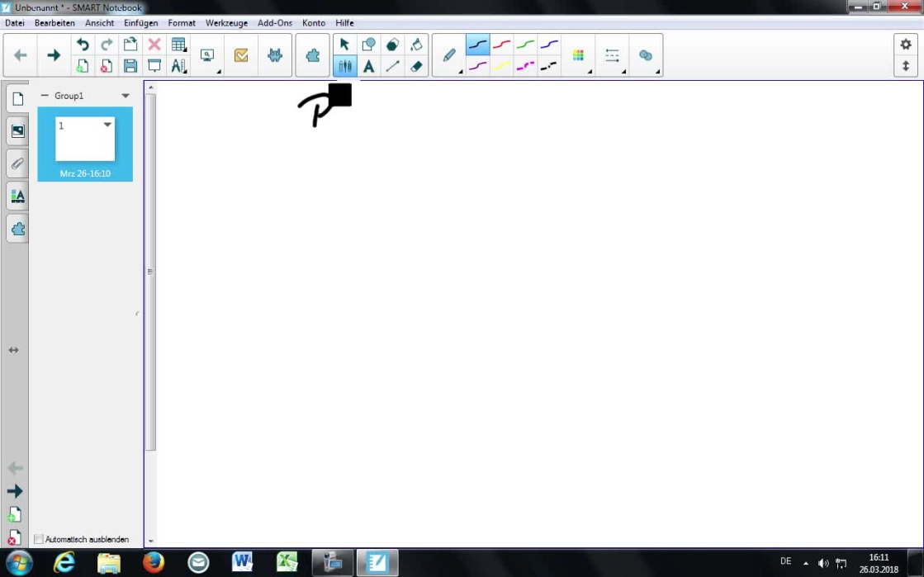Pick the yellow pen line style
The height and width of the screenshot is (577, 924).
(x=501, y=66)
